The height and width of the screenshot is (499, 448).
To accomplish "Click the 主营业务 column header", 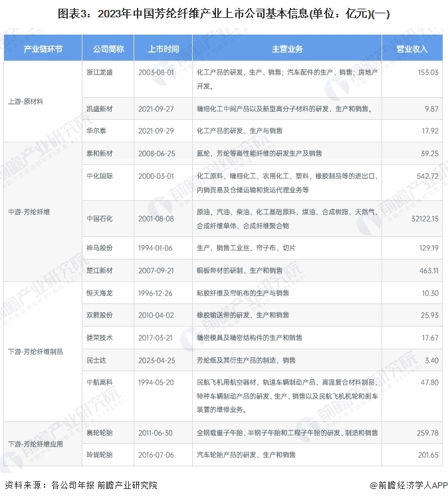I will point(287,49).
